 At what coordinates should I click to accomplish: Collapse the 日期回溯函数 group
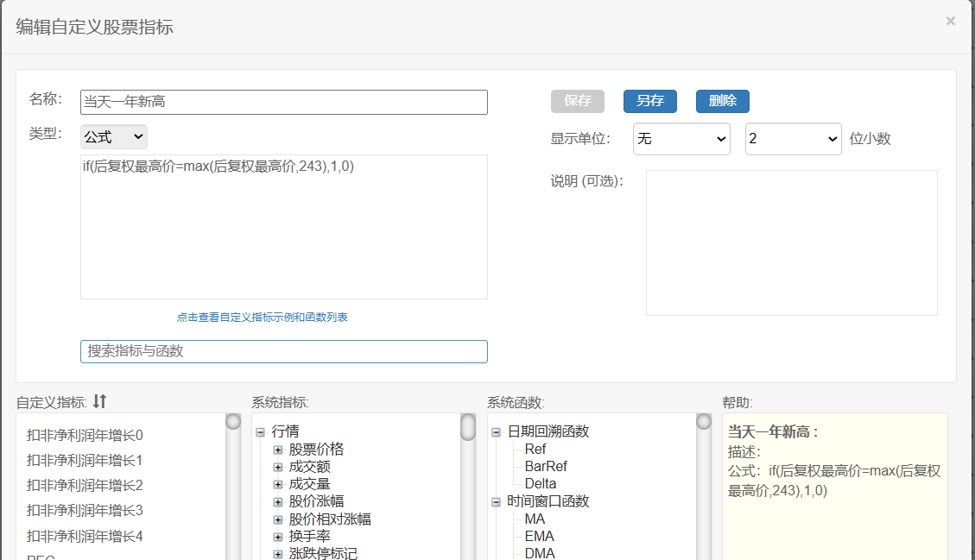(496, 431)
